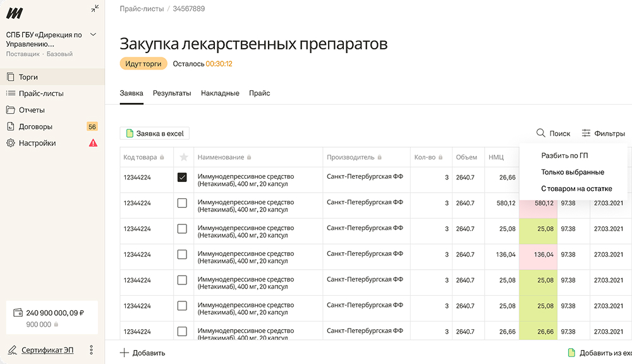Screen dimensions: 632x364
Task: Click the Заявка в excel button
Action: click(155, 133)
